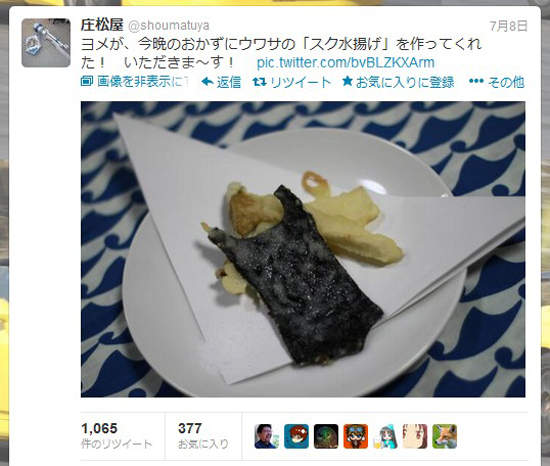550x466 pixels.
Task: Enlarge the fried seaweed food photo
Action: point(303,249)
